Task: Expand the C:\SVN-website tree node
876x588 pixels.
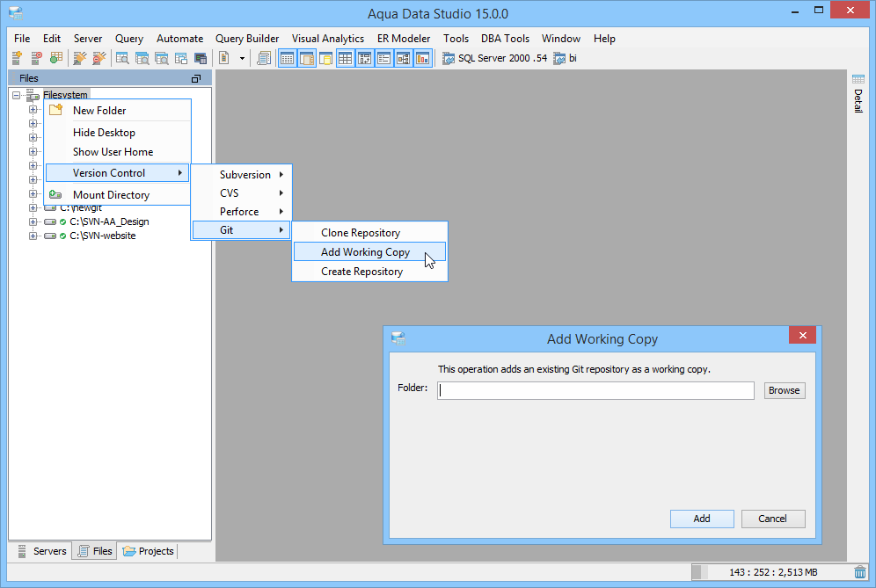Action: (x=33, y=236)
